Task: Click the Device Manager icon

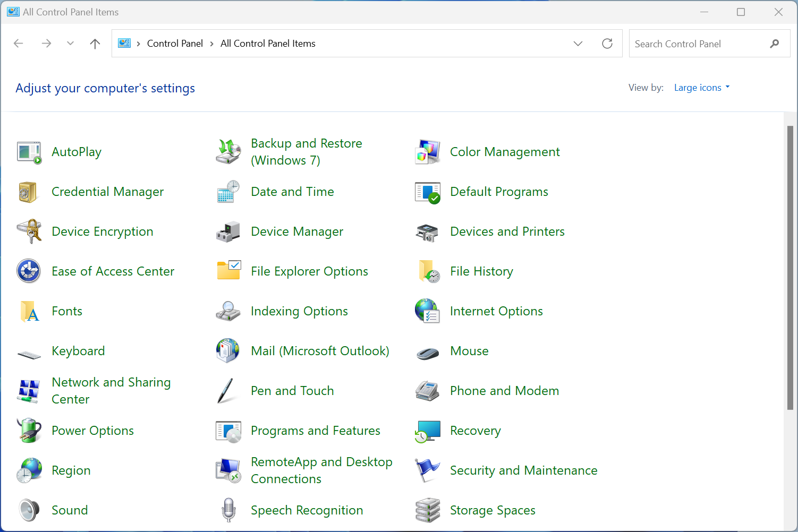Action: tap(228, 232)
